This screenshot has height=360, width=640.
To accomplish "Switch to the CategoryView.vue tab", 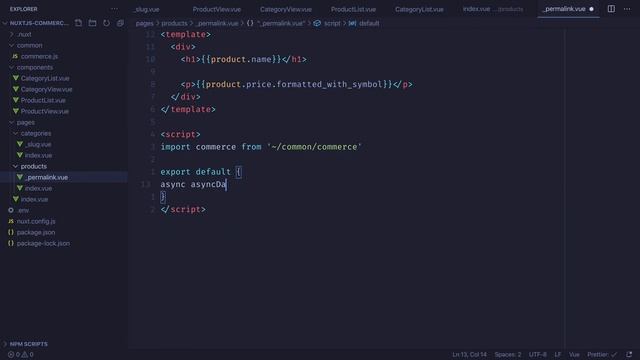I will [286, 9].
